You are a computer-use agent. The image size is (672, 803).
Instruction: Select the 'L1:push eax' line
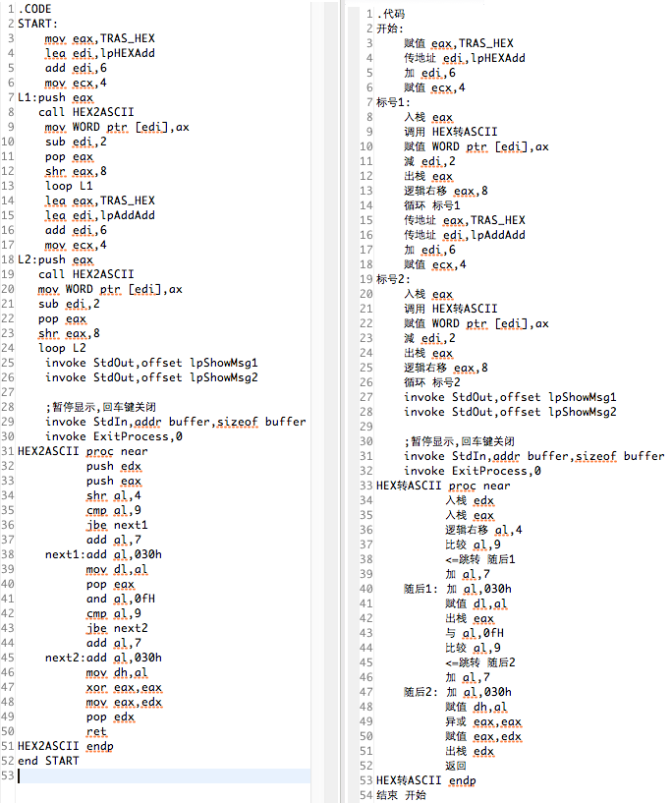(55, 97)
